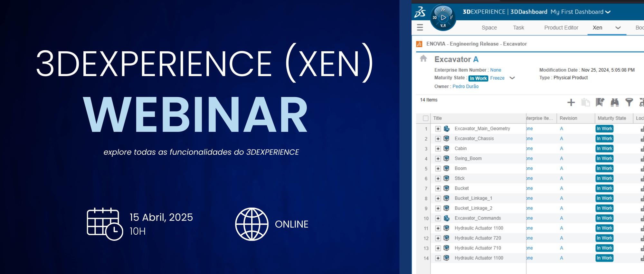644x274 pixels.
Task: Click the Excavator_Commands product icon
Action: click(447, 218)
